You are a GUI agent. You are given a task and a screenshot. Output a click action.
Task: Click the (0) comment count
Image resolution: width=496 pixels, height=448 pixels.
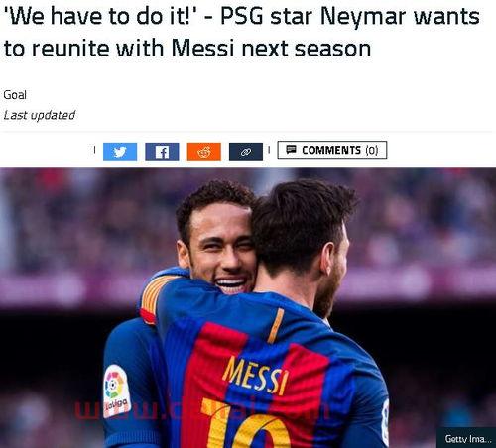point(372,150)
